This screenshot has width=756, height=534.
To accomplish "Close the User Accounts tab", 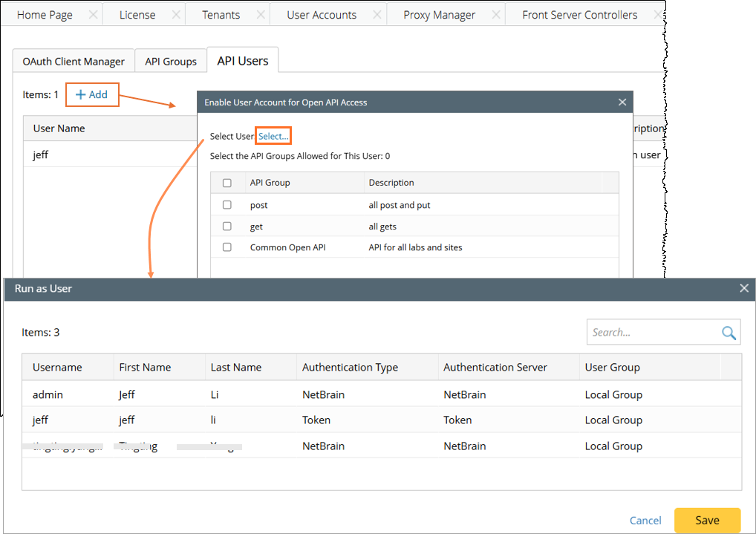I will point(377,15).
